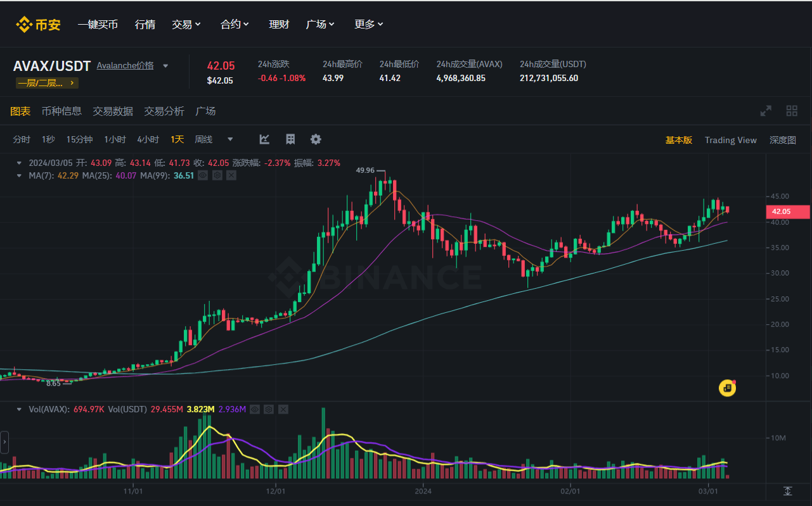Image resolution: width=812 pixels, height=506 pixels.
Task: Open the 行情 markets page
Action: (x=145, y=25)
